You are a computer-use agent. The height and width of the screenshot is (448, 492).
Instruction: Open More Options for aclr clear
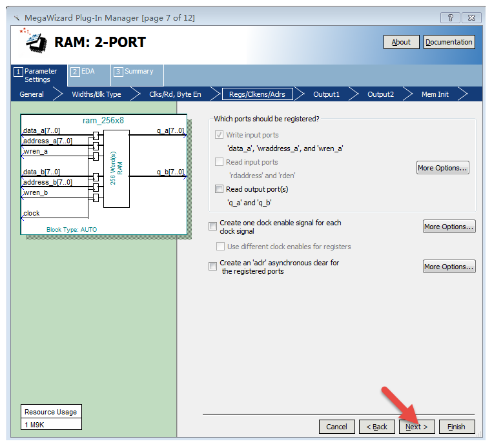tap(449, 267)
